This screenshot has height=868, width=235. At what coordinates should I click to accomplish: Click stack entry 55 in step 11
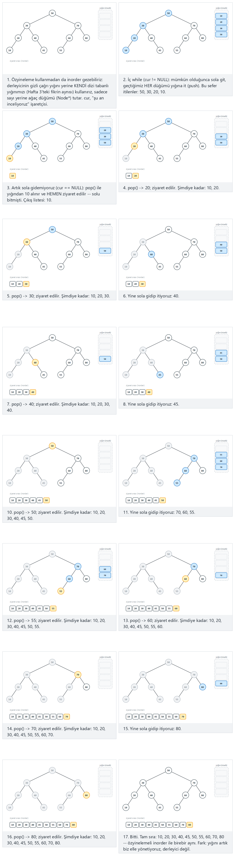click(221, 455)
